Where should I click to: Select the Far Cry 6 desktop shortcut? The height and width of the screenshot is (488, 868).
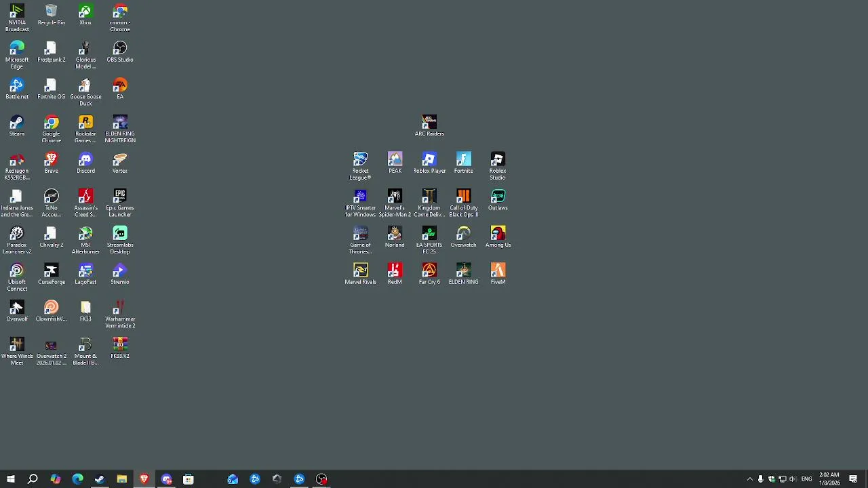[429, 274]
